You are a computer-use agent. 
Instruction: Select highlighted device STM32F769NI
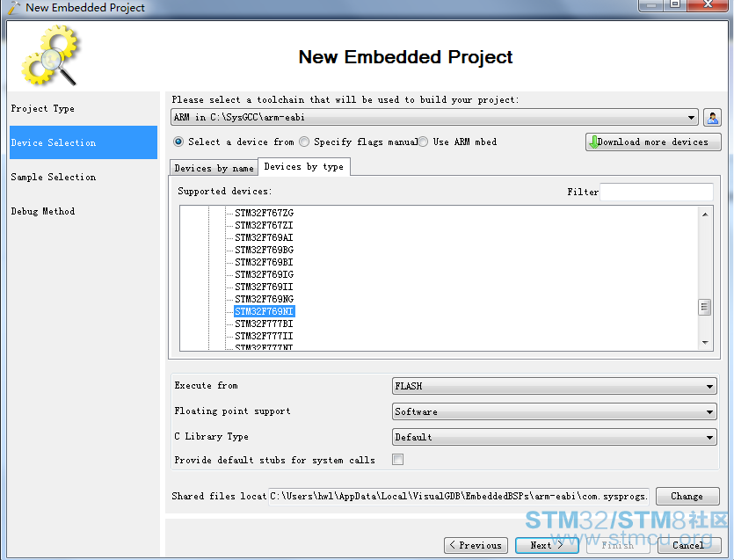click(x=264, y=311)
